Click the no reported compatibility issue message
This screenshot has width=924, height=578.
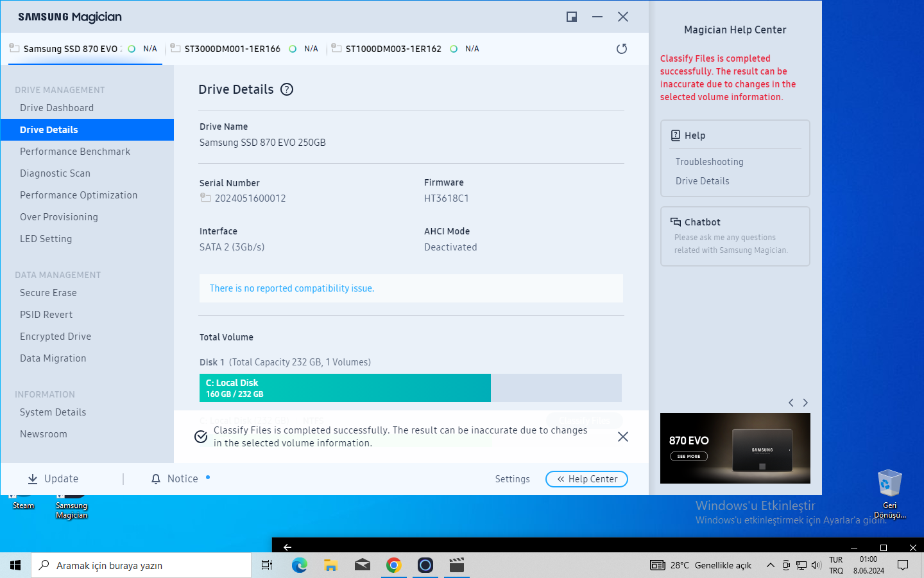click(292, 288)
